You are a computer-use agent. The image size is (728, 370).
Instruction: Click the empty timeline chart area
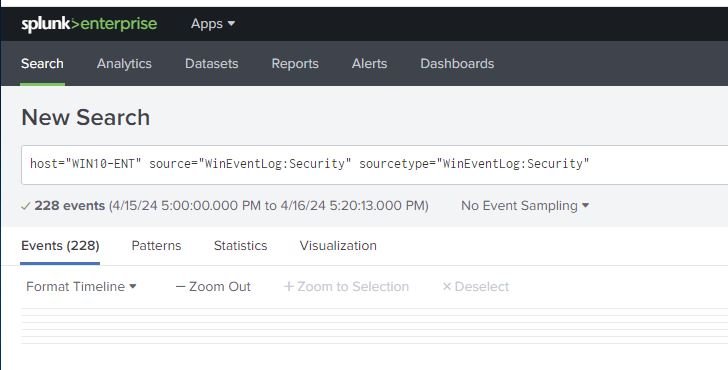(x=374, y=326)
